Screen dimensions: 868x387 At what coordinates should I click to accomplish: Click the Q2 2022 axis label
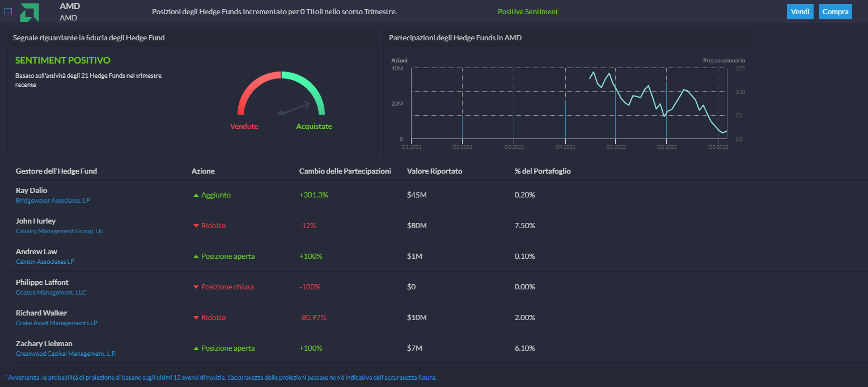(x=667, y=147)
